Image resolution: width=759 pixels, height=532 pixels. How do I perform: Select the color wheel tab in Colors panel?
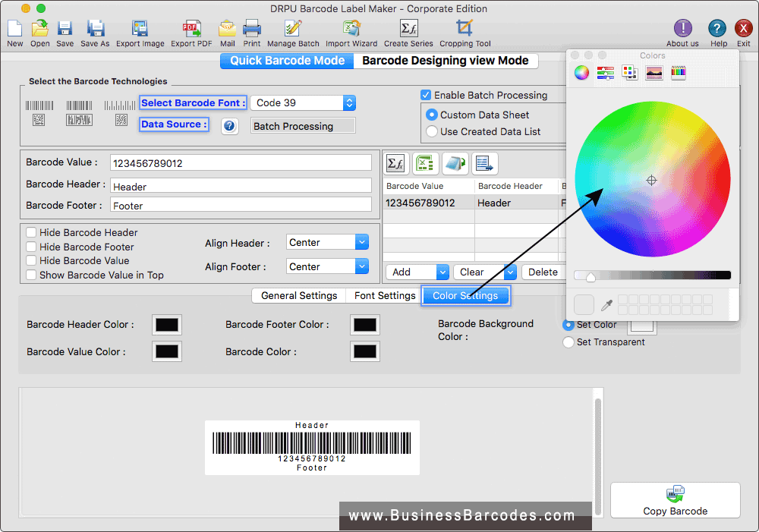pyautogui.click(x=581, y=73)
